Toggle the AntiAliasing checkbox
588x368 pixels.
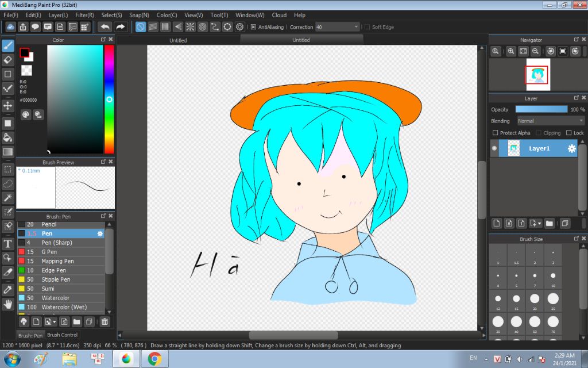pyautogui.click(x=253, y=27)
